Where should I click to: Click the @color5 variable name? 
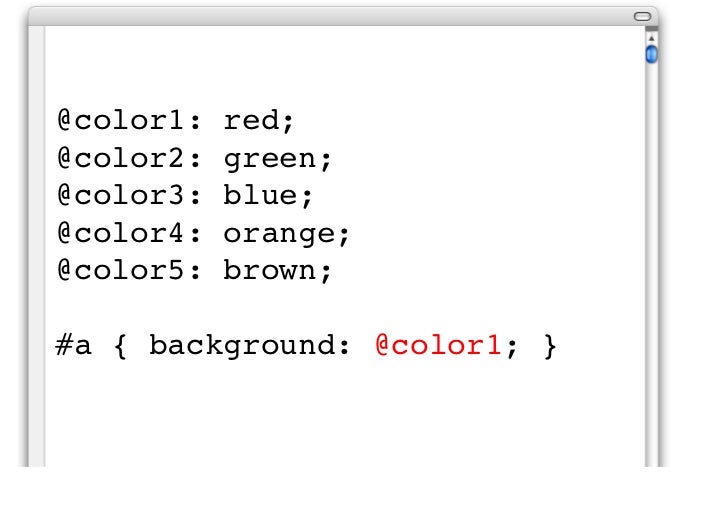tap(121, 270)
